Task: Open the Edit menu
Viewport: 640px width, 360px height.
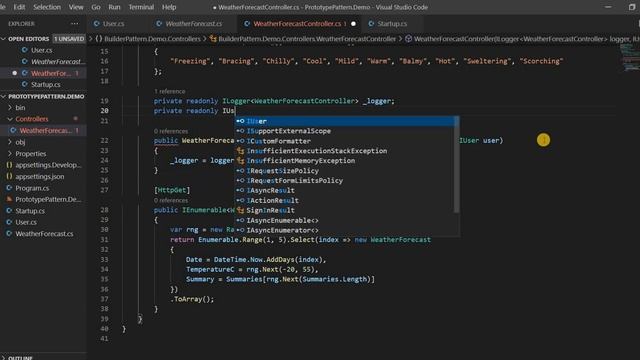Action: coord(19,7)
